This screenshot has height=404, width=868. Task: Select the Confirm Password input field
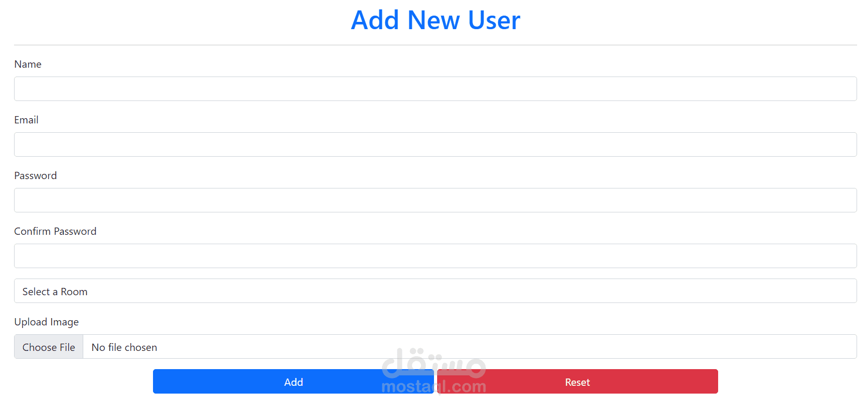coord(435,256)
